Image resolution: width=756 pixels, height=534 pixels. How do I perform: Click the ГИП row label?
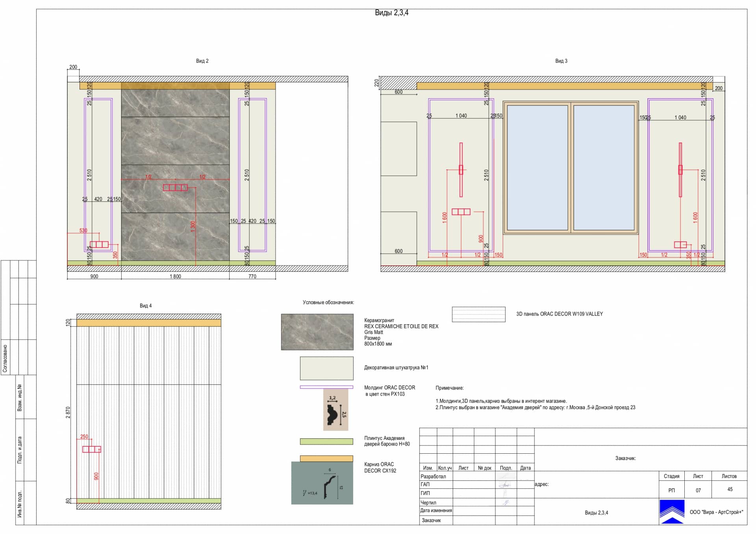tap(425, 493)
